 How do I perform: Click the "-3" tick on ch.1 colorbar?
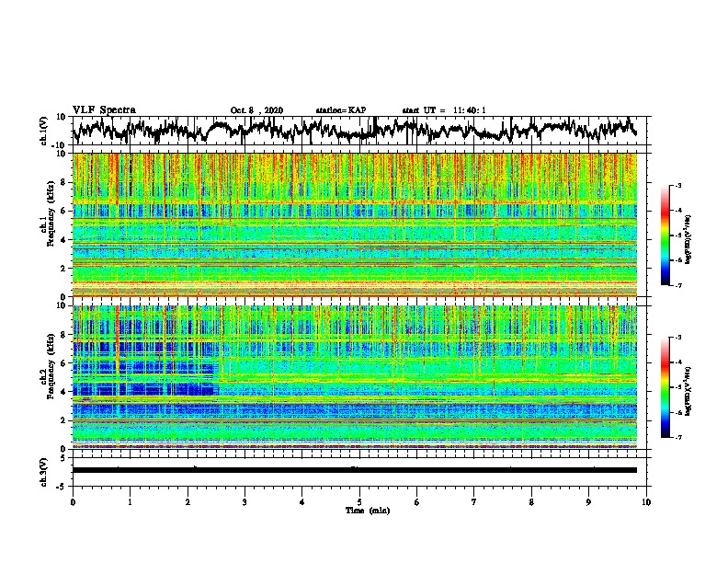(x=677, y=186)
